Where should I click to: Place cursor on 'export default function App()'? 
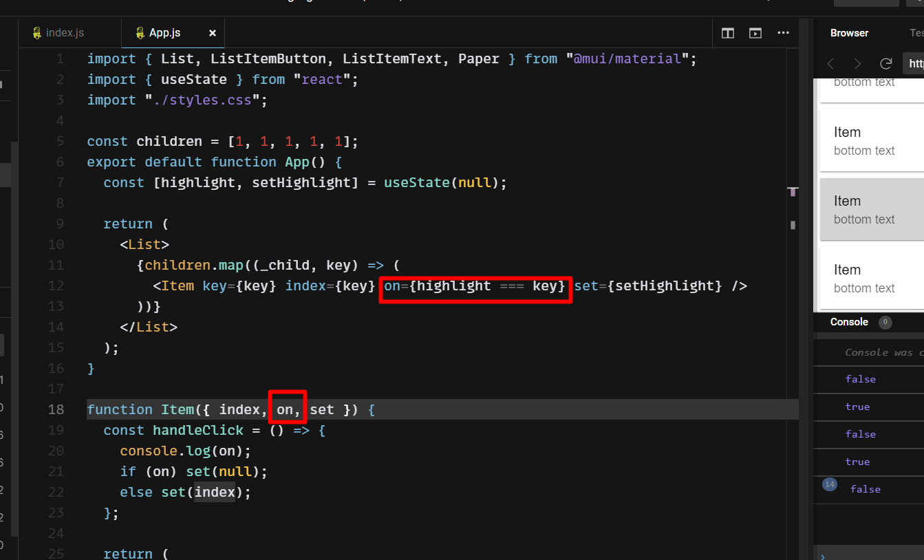pos(206,162)
